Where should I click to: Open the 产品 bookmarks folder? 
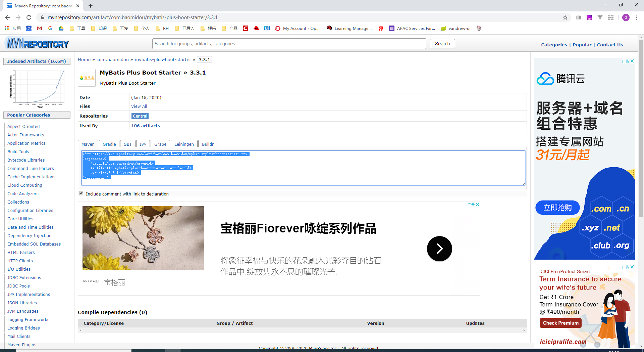pyautogui.click(x=230, y=28)
